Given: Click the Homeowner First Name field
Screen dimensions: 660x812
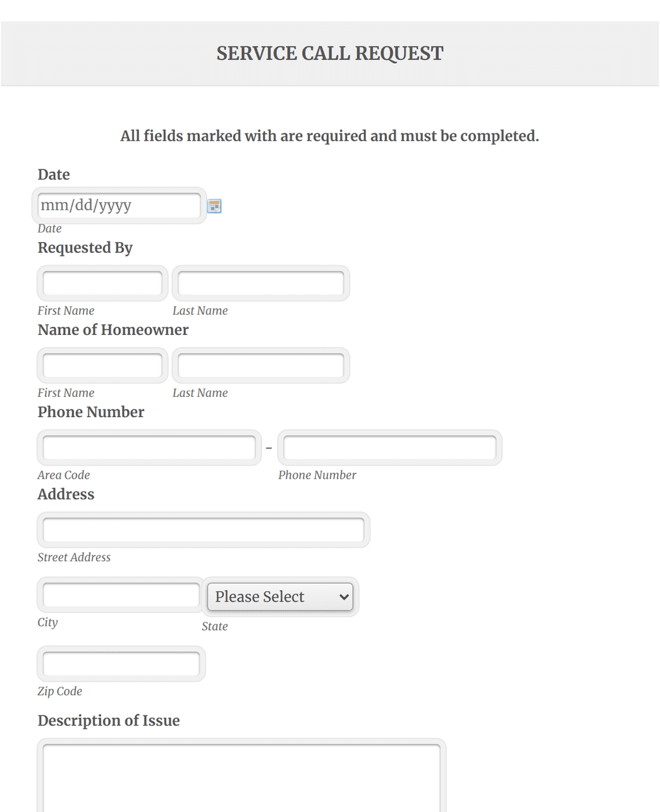Looking at the screenshot, I should point(102,365).
